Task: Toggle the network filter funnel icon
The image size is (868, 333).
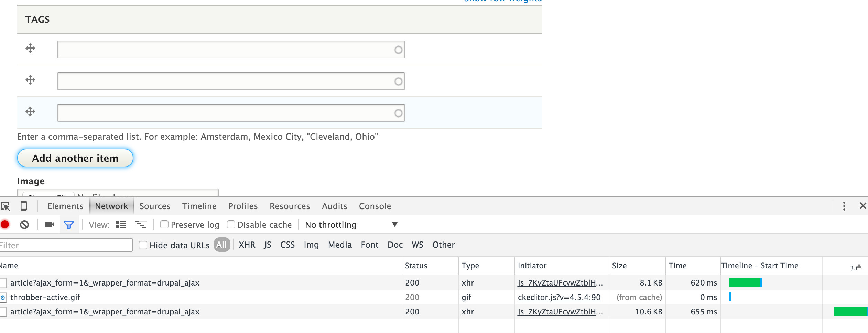Action: point(69,224)
